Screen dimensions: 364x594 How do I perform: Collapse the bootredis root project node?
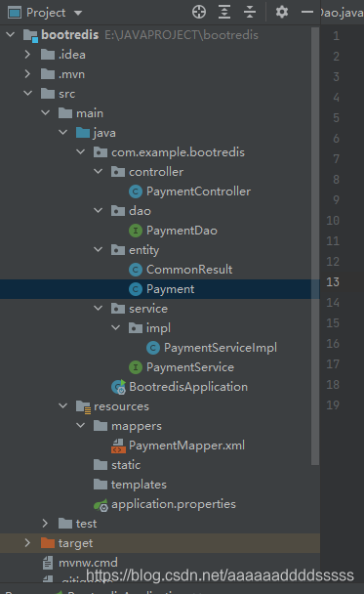pos(11,35)
